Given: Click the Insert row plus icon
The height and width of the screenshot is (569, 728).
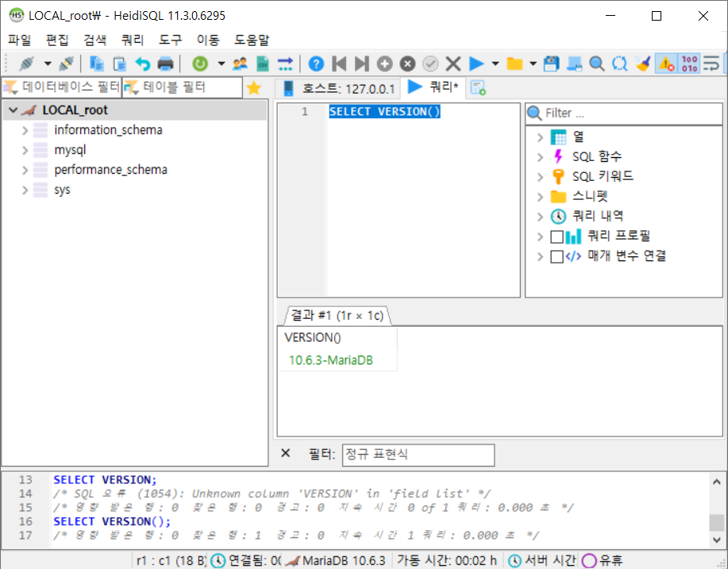Looking at the screenshot, I should pos(384,63).
